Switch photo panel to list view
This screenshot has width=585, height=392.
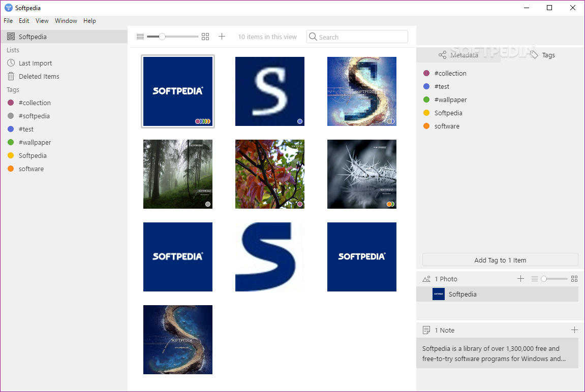535,279
